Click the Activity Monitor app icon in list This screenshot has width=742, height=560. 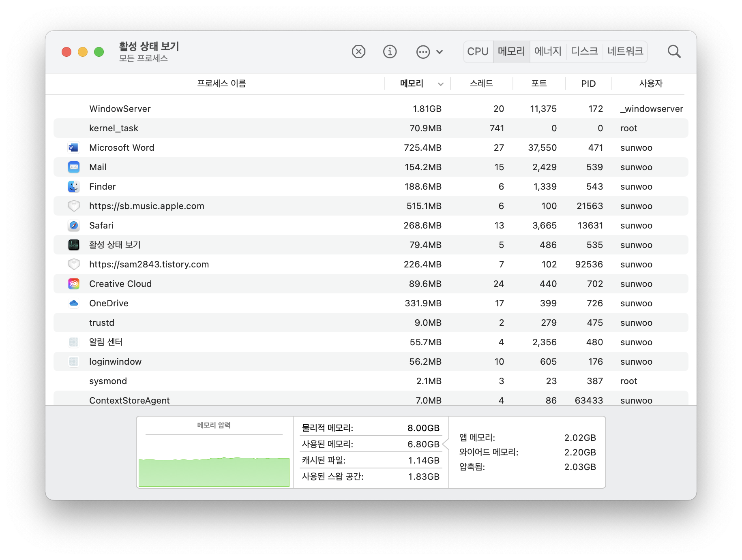73,245
